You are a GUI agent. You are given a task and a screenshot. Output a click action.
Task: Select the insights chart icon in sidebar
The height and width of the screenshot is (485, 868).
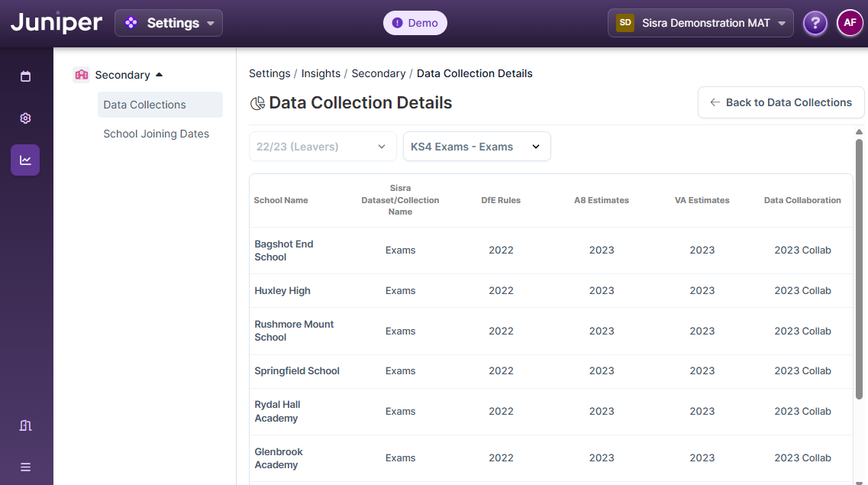tap(25, 160)
